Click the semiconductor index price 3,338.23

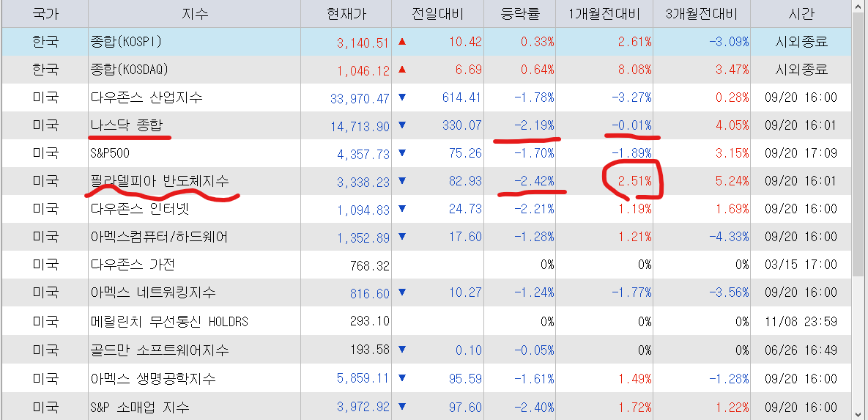coord(363,182)
